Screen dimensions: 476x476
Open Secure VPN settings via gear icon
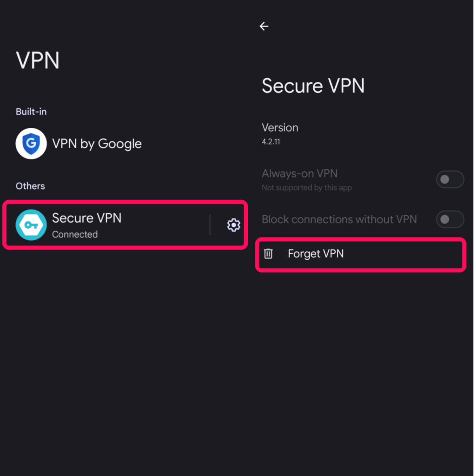pos(233,225)
